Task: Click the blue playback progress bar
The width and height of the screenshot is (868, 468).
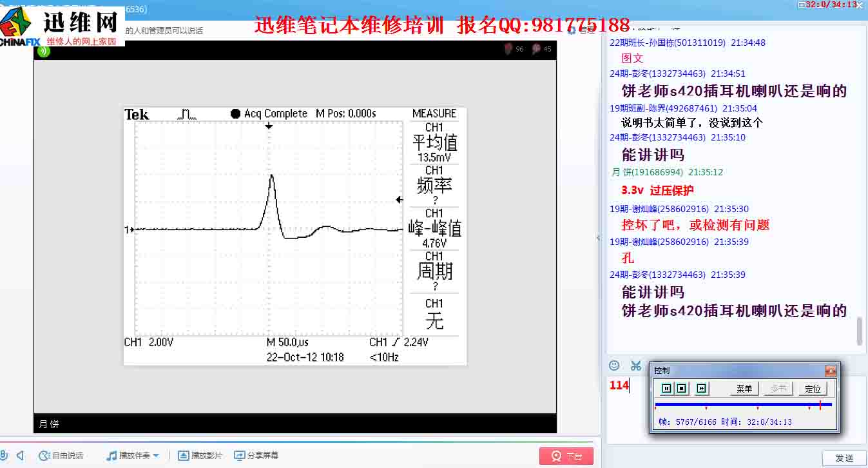Action: 743,405
